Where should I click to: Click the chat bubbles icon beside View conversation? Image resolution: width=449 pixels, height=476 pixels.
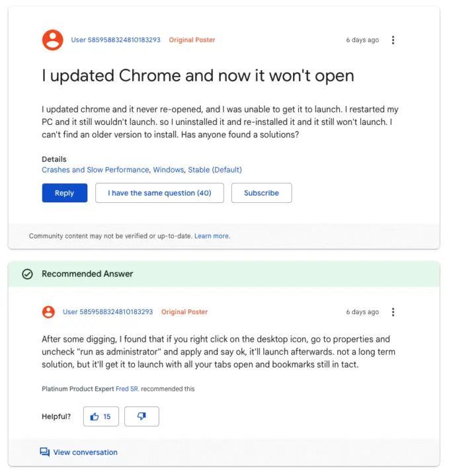[44, 452]
